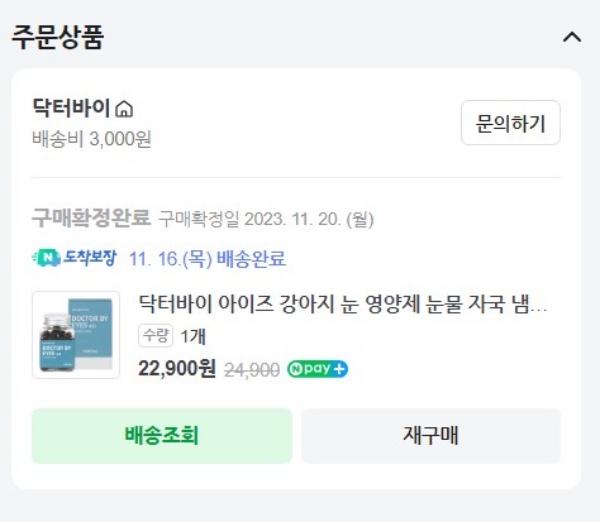Click the 도착보장 label

(x=90, y=258)
